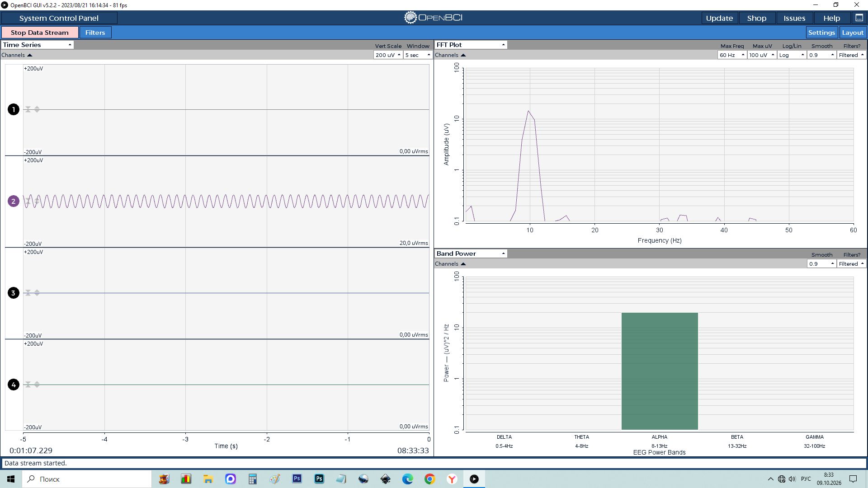Open Max uV 100 uV dropdown
The height and width of the screenshot is (488, 868).
762,55
